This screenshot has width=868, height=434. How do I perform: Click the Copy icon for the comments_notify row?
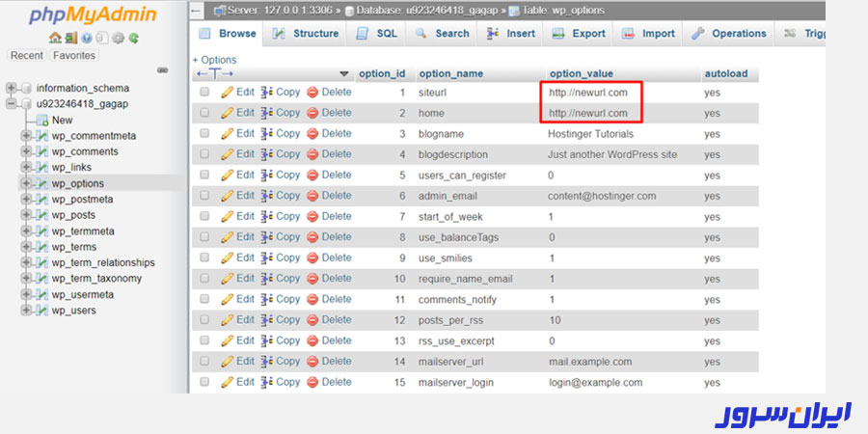(267, 300)
